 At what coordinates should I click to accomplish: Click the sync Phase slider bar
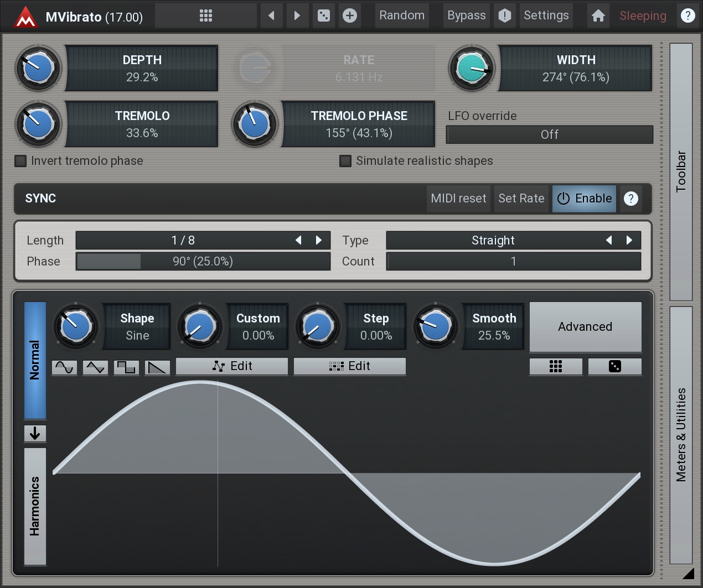click(x=203, y=262)
